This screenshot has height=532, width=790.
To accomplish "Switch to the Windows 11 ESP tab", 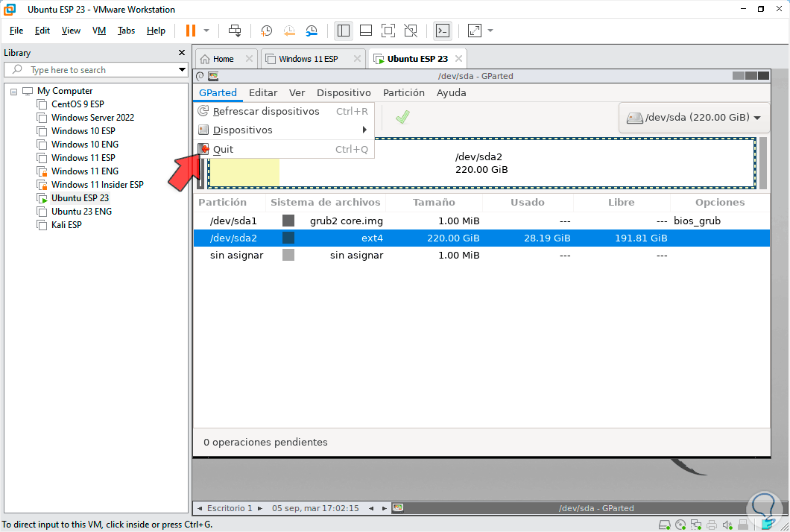I will 309,59.
